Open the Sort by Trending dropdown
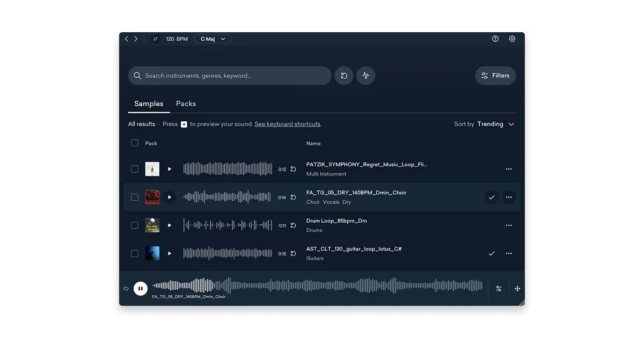The image size is (644, 338). click(x=484, y=124)
